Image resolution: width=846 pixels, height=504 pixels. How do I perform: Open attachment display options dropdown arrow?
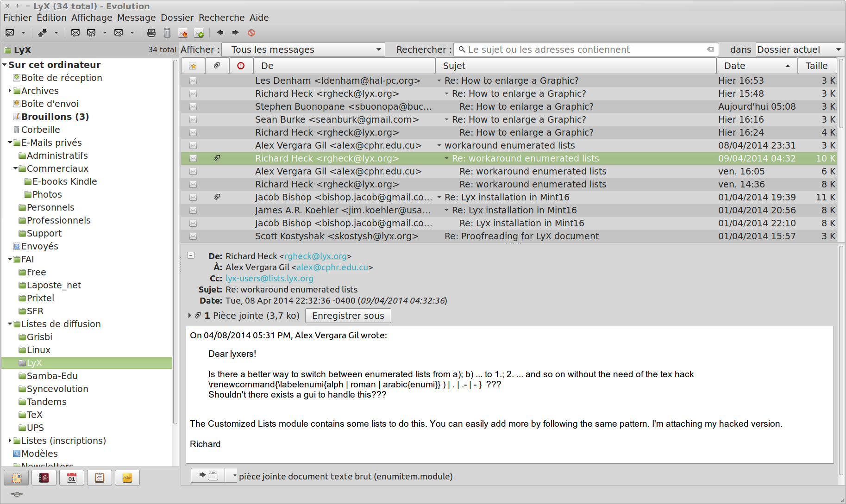click(x=234, y=475)
